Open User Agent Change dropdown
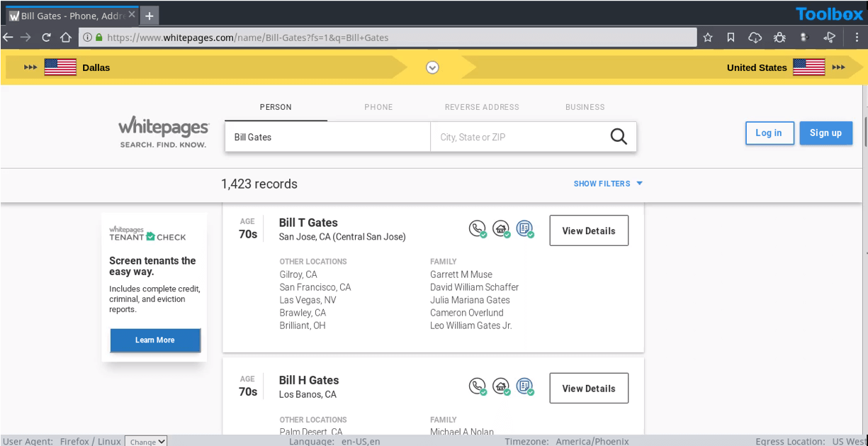 click(147, 441)
